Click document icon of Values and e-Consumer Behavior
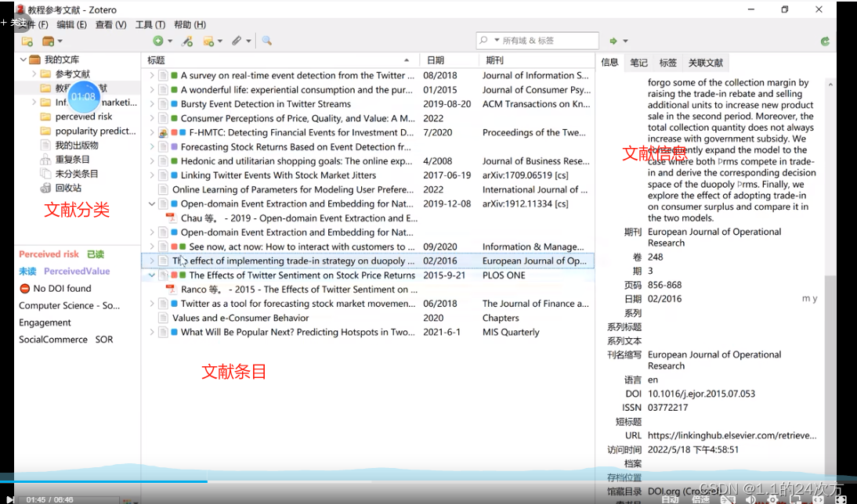This screenshot has height=504, width=857. click(x=163, y=318)
